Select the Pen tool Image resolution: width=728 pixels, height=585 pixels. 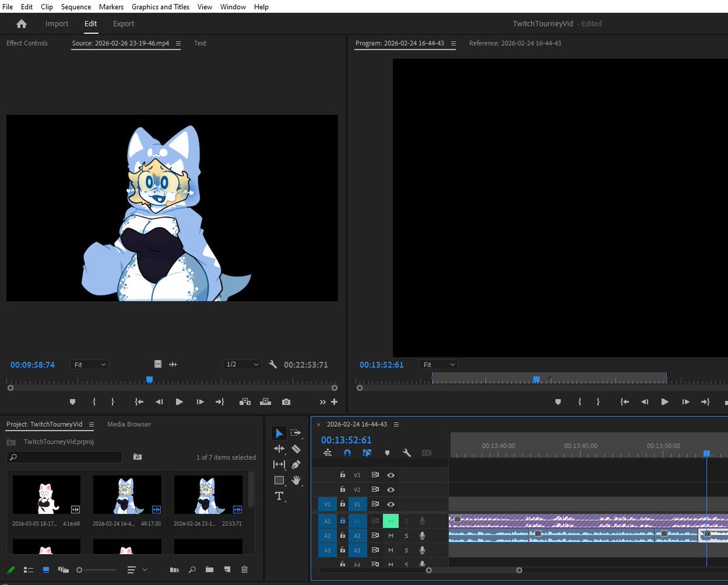pos(295,464)
